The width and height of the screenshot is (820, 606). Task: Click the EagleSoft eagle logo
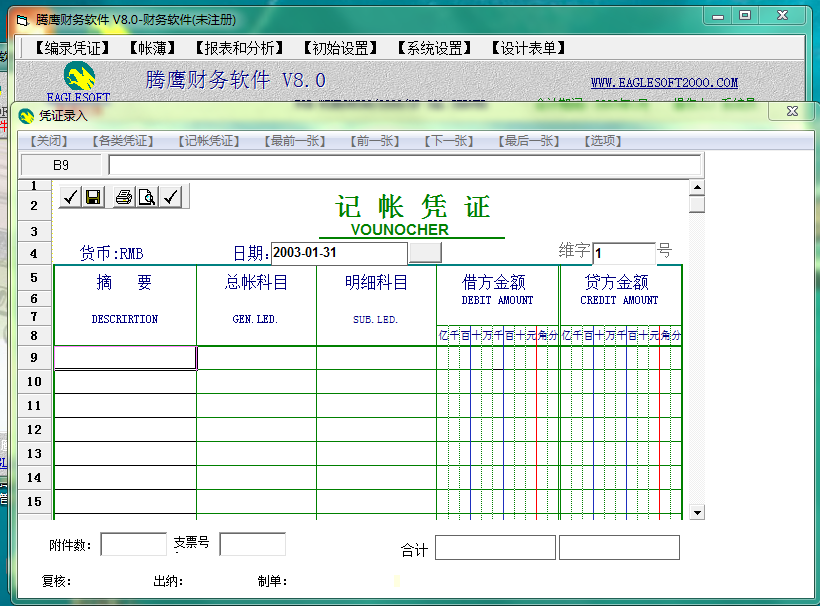point(79,76)
